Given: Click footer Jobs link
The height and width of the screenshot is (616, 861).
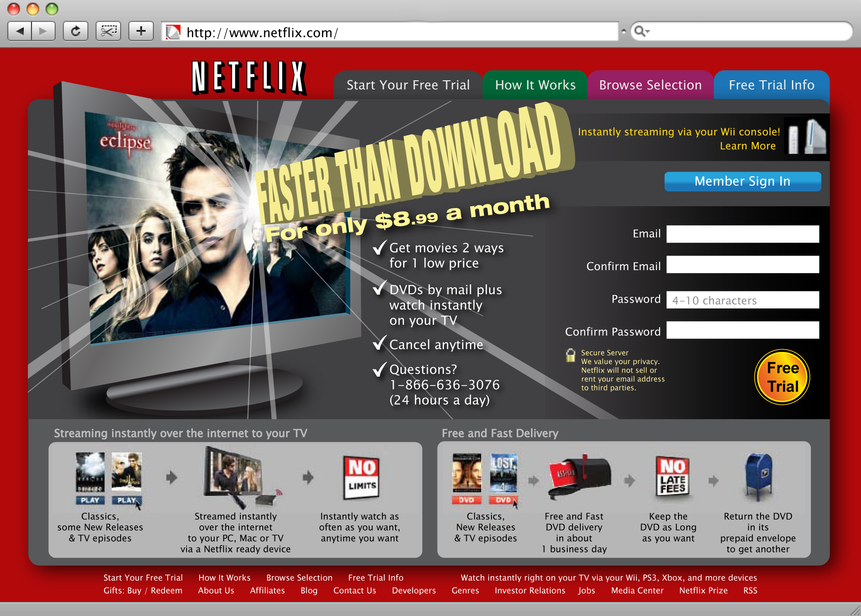Looking at the screenshot, I should [587, 590].
